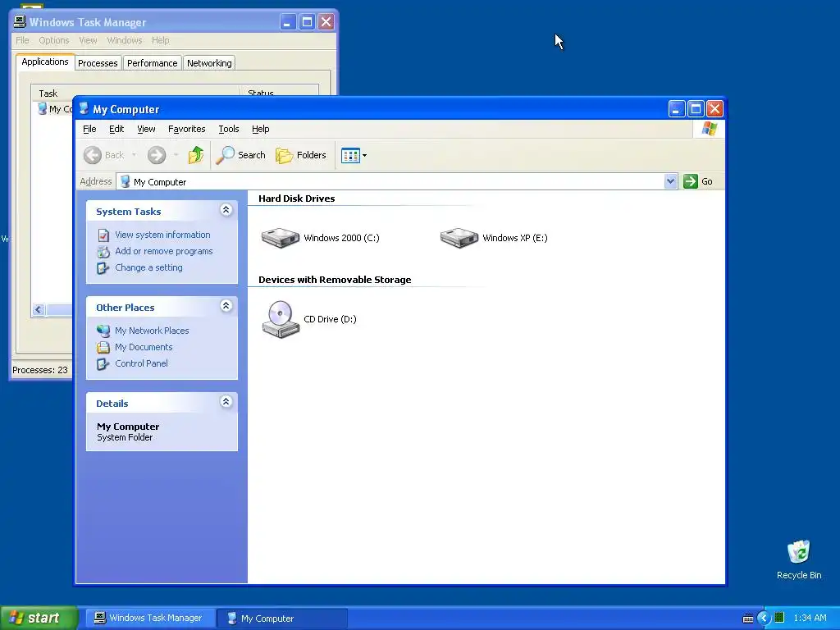Show hidden tray icons arrow
Image resolution: width=840 pixels, height=630 pixels.
[x=763, y=619]
